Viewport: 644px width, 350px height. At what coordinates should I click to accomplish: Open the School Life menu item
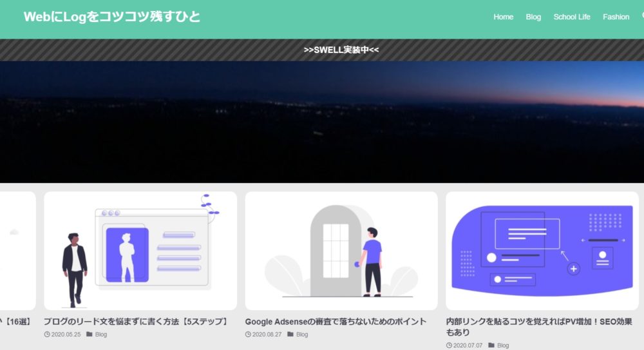coord(572,17)
